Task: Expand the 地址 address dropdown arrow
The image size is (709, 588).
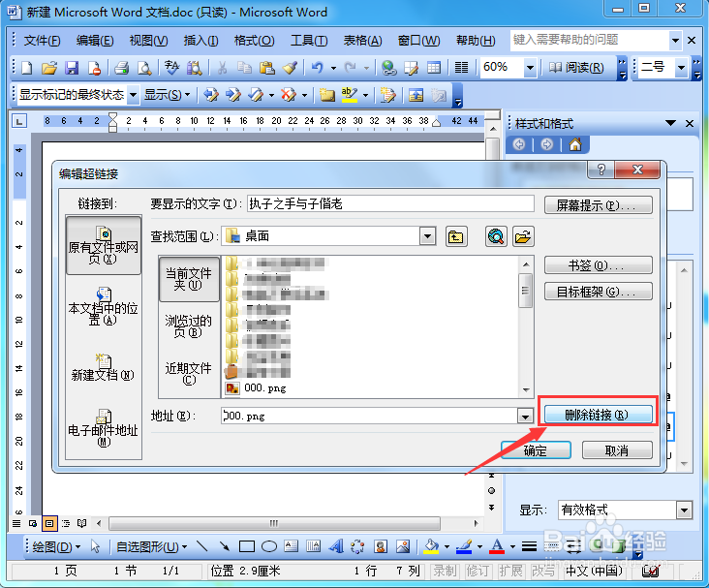Action: [525, 417]
